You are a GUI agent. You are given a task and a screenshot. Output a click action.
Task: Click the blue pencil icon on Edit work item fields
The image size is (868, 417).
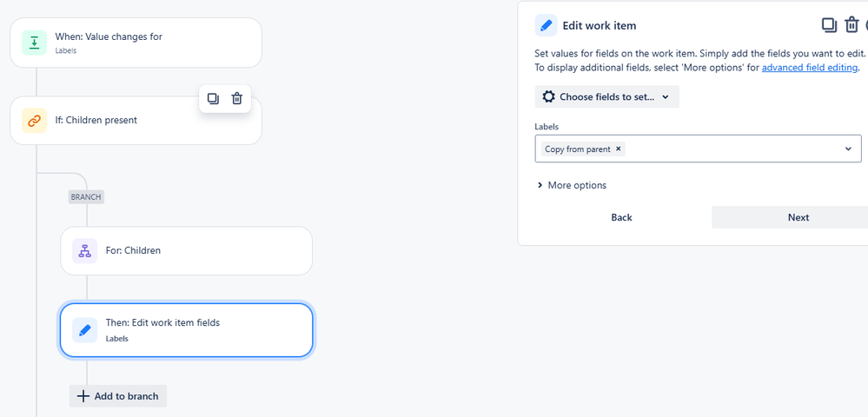(x=84, y=331)
